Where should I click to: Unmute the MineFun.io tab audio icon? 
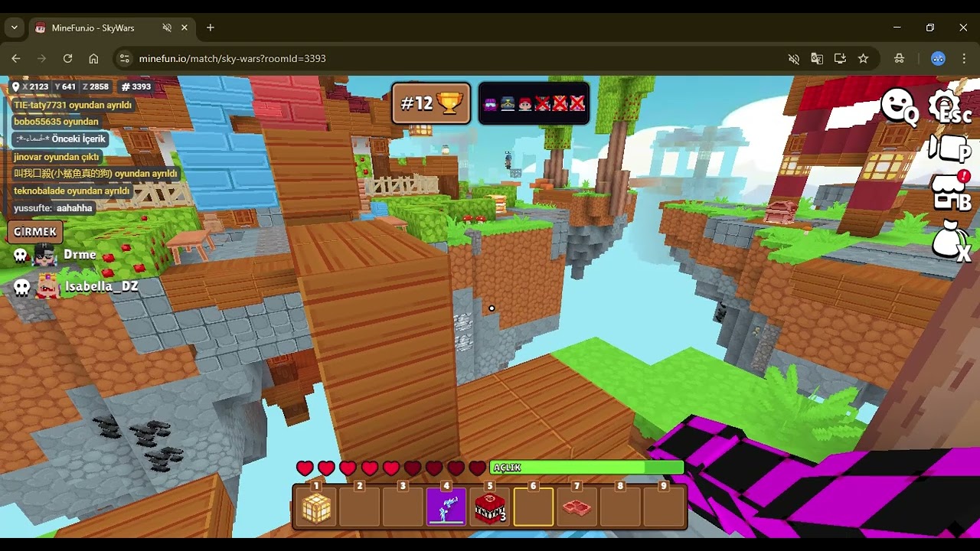[x=167, y=28]
